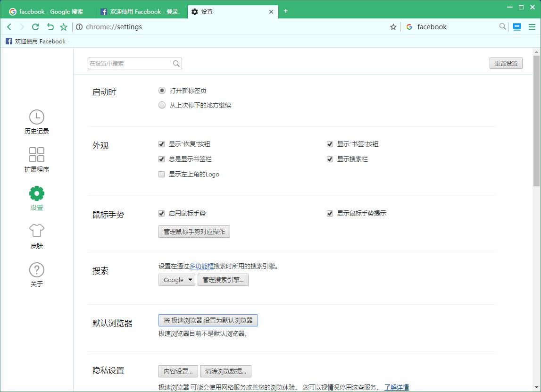Click 管理鼠标手势对应操作 button
This screenshot has width=541, height=392.
click(x=194, y=232)
